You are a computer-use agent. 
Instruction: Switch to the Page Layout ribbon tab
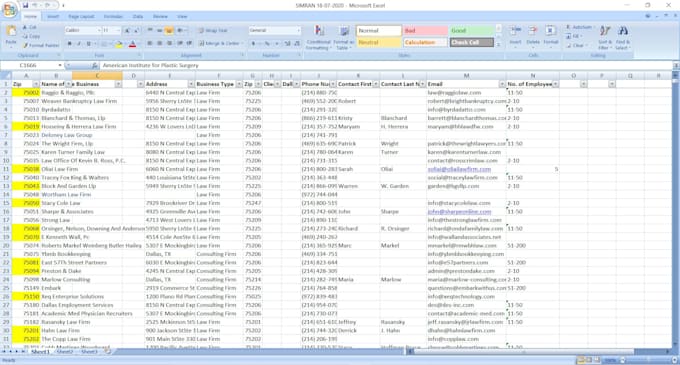(81, 16)
